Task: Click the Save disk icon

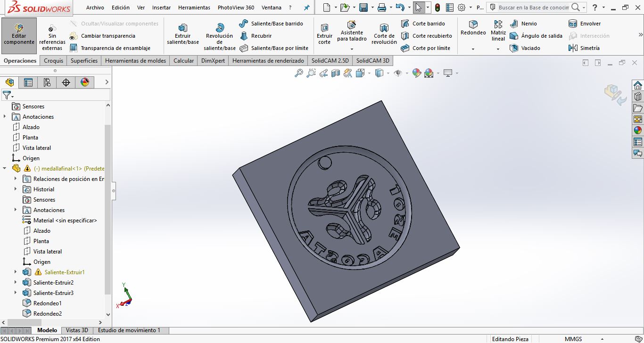Action: coord(363,8)
